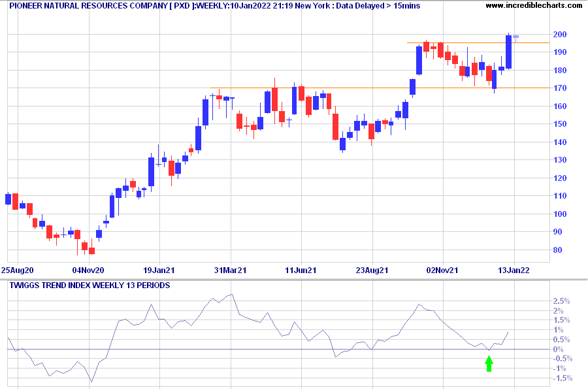Click the price axis label 140
588x392 pixels.
point(560,142)
